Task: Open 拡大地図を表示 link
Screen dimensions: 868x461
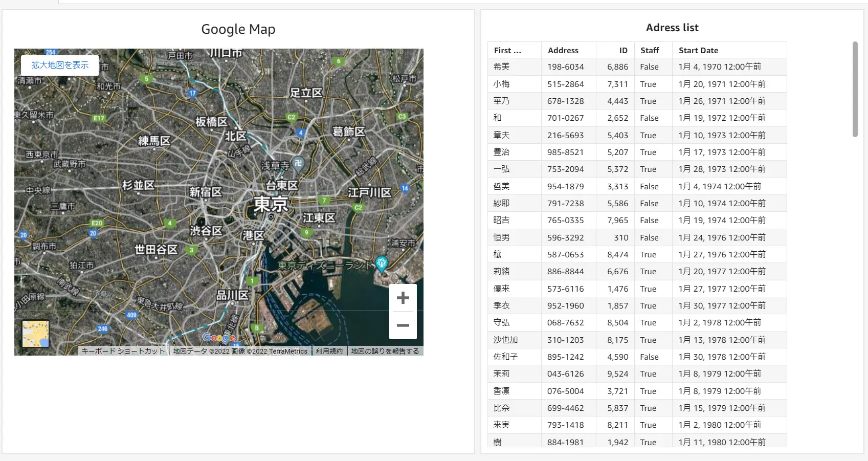Action: pos(60,65)
